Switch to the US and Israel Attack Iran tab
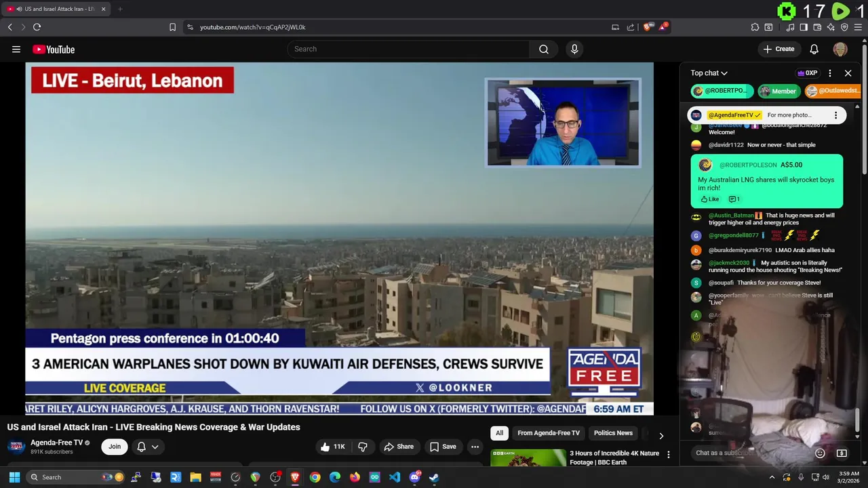 [57, 9]
